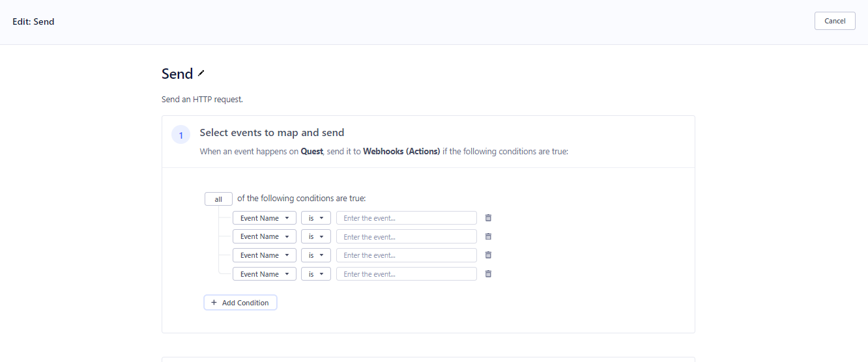Open fourth row 'is' operator dropdown
The image size is (868, 362).
pos(315,274)
